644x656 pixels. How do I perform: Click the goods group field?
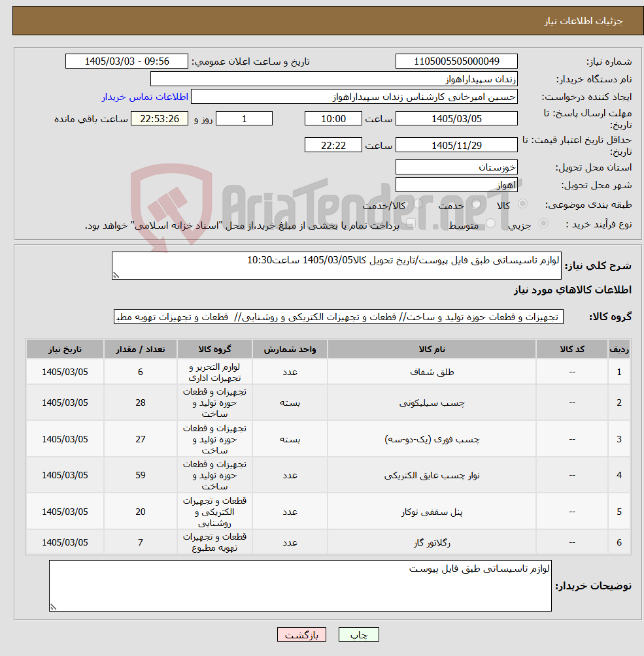click(x=338, y=317)
